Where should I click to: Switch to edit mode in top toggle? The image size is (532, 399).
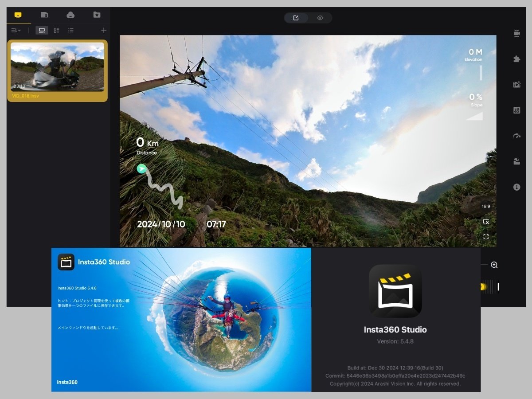[296, 18]
